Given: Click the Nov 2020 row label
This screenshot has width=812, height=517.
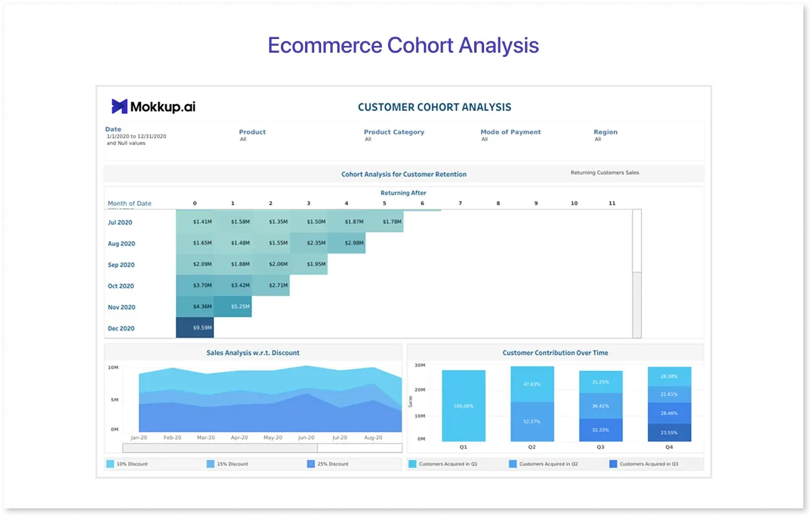Looking at the screenshot, I should 121,307.
